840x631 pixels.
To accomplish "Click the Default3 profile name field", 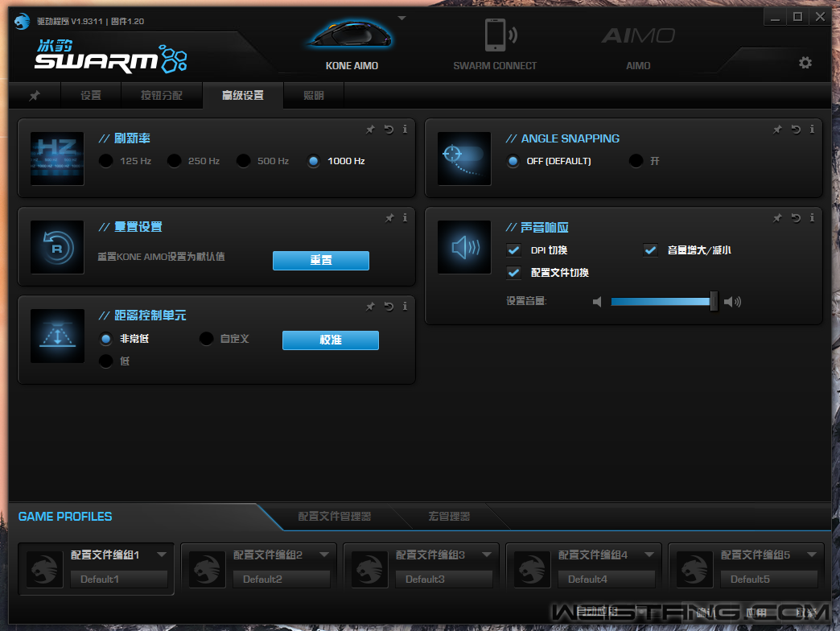I will [444, 579].
